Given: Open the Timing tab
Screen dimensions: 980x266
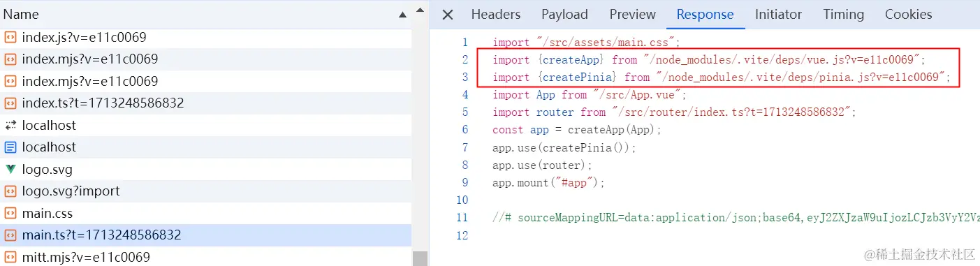Looking at the screenshot, I should [843, 15].
